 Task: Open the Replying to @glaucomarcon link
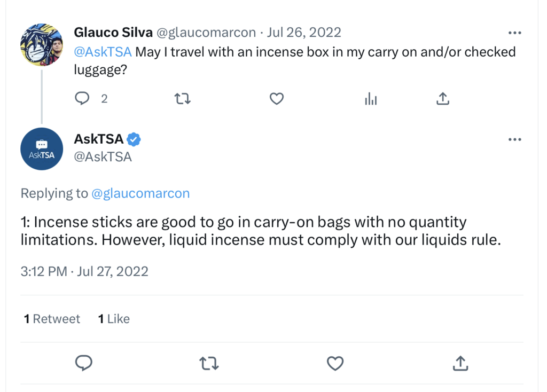(x=141, y=193)
